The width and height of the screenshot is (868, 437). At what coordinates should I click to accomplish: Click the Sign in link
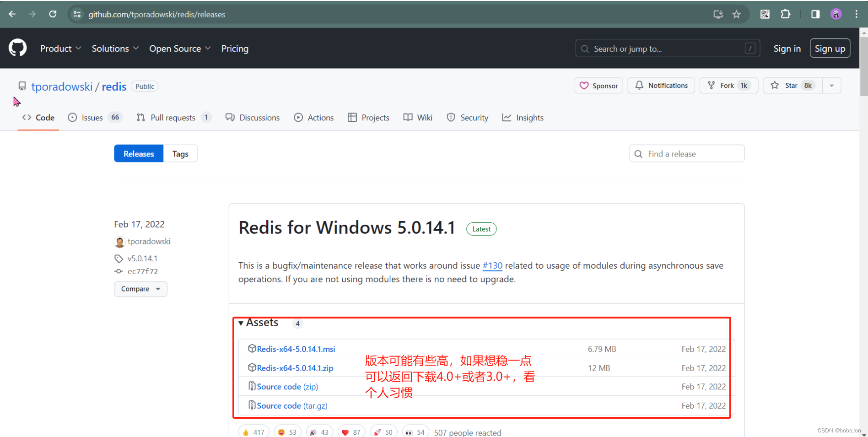tap(787, 49)
